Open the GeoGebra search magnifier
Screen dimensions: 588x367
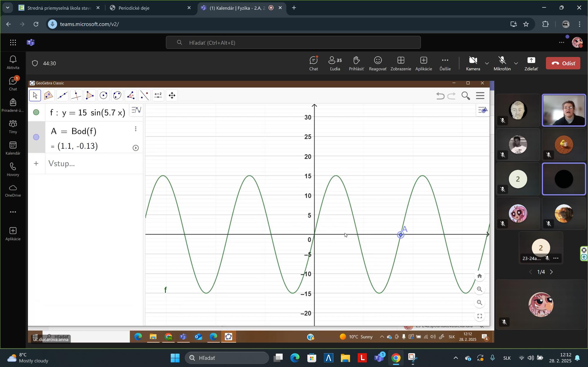coord(466,96)
